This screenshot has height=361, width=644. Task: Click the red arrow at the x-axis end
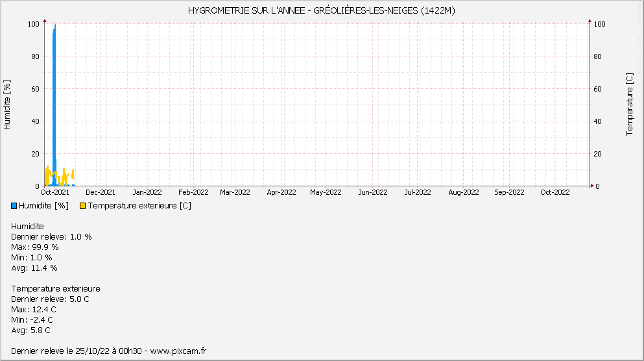pos(592,186)
